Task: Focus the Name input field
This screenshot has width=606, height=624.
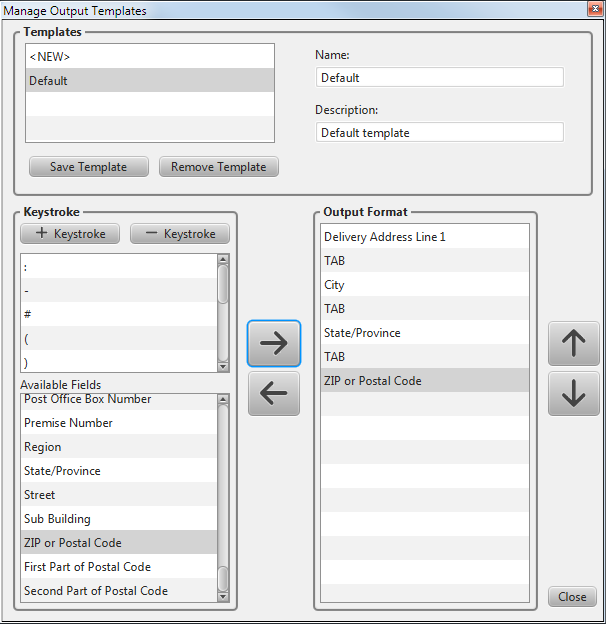Action: click(439, 77)
